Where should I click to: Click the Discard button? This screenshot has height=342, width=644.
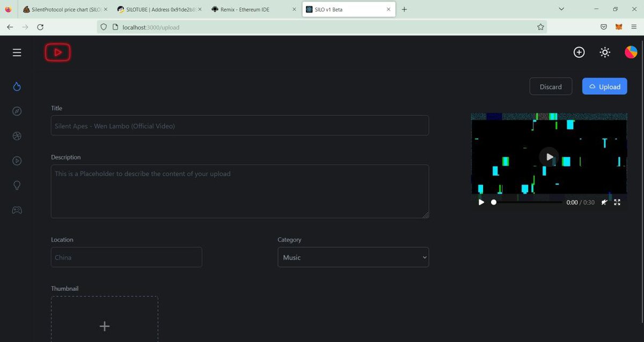551,86
